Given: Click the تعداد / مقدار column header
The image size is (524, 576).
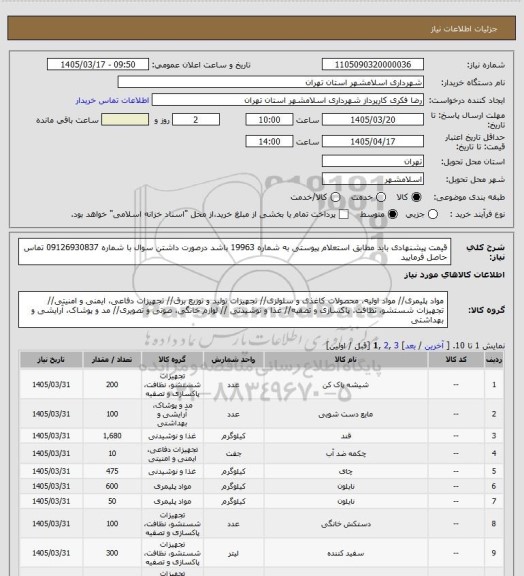Looking at the screenshot, I should 112,360.
